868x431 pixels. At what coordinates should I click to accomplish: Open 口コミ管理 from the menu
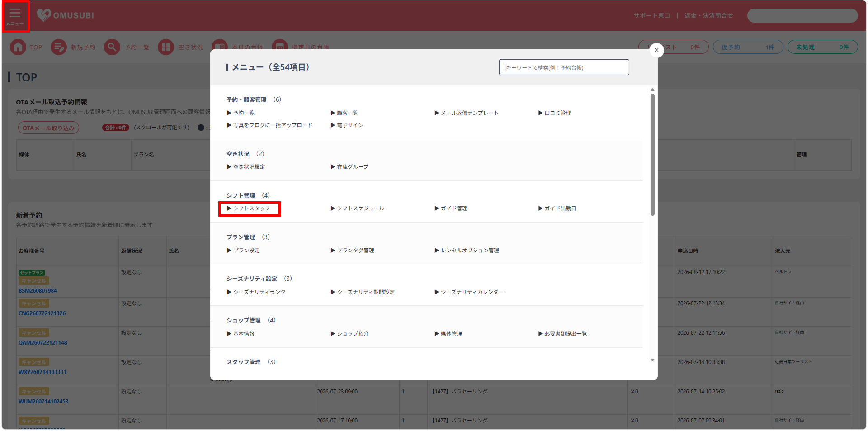(x=555, y=113)
